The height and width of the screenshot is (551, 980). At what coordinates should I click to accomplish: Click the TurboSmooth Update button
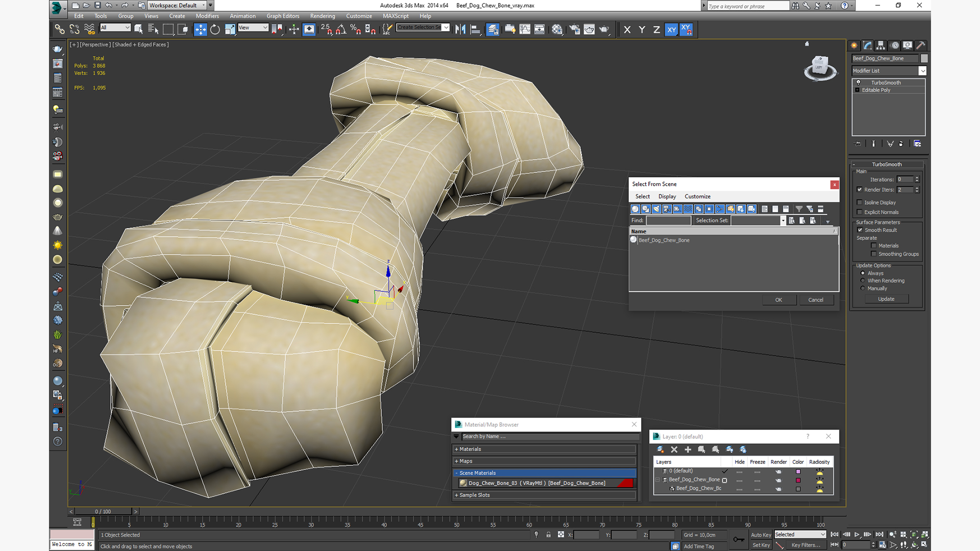click(x=886, y=299)
